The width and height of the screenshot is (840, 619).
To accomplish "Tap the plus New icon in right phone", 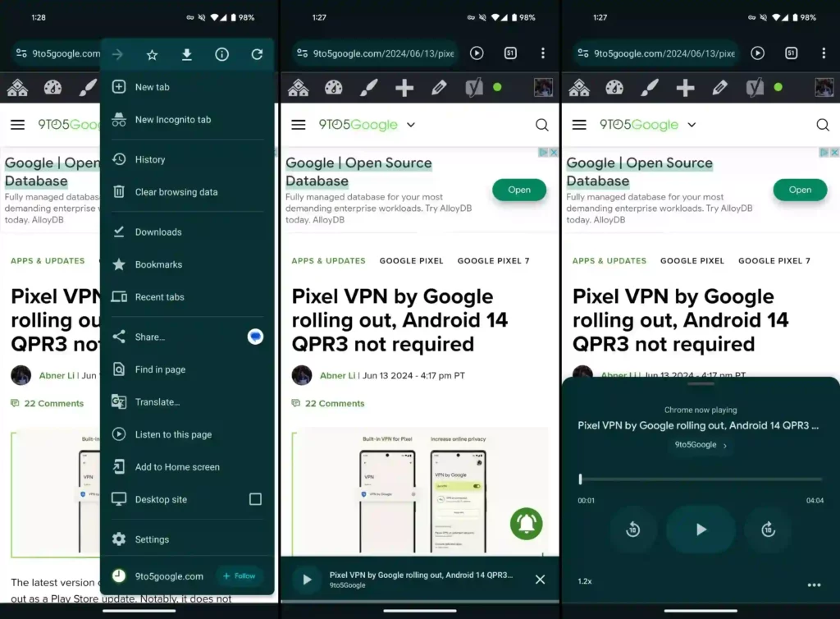I will click(x=685, y=87).
